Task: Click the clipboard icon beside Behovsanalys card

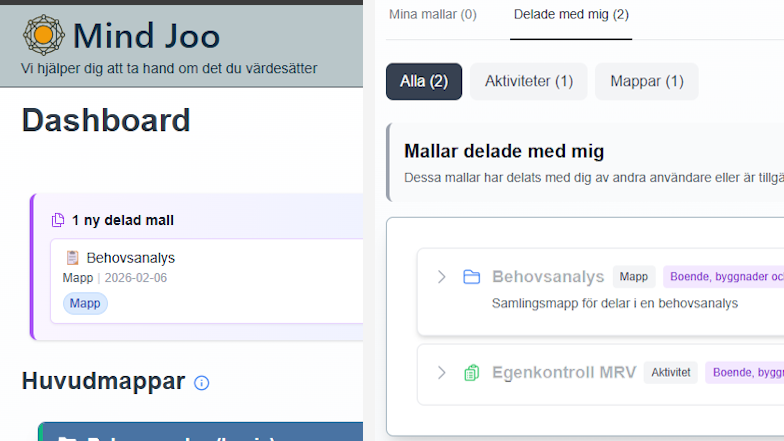Action: click(x=72, y=258)
